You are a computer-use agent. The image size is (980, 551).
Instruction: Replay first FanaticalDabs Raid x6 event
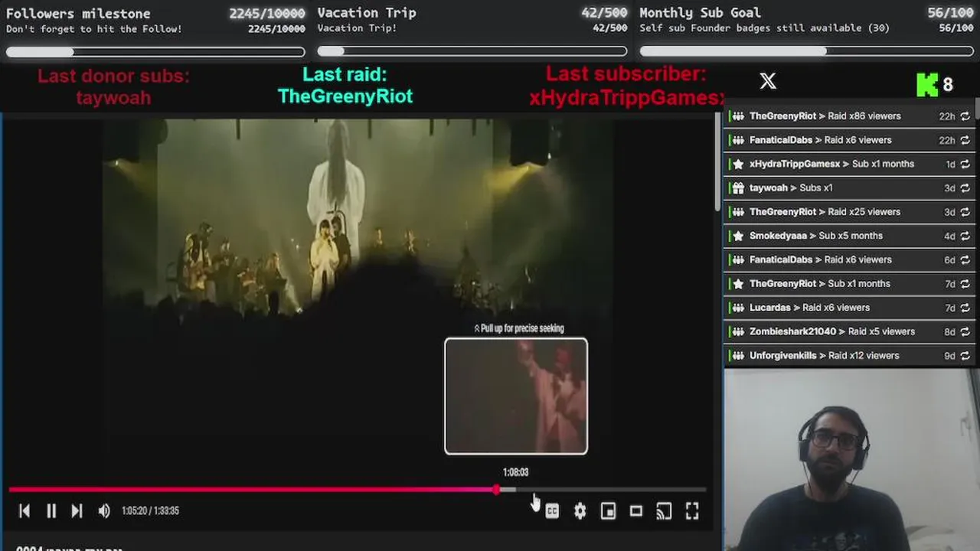965,140
